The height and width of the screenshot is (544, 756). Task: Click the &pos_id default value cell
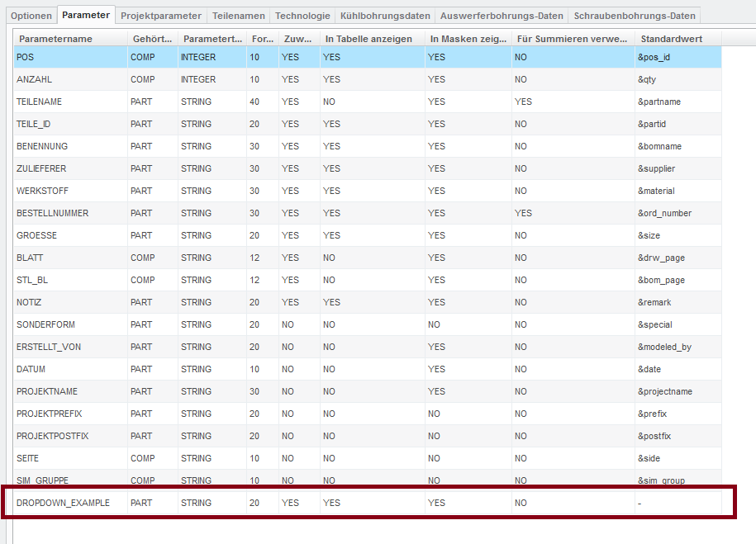point(678,57)
